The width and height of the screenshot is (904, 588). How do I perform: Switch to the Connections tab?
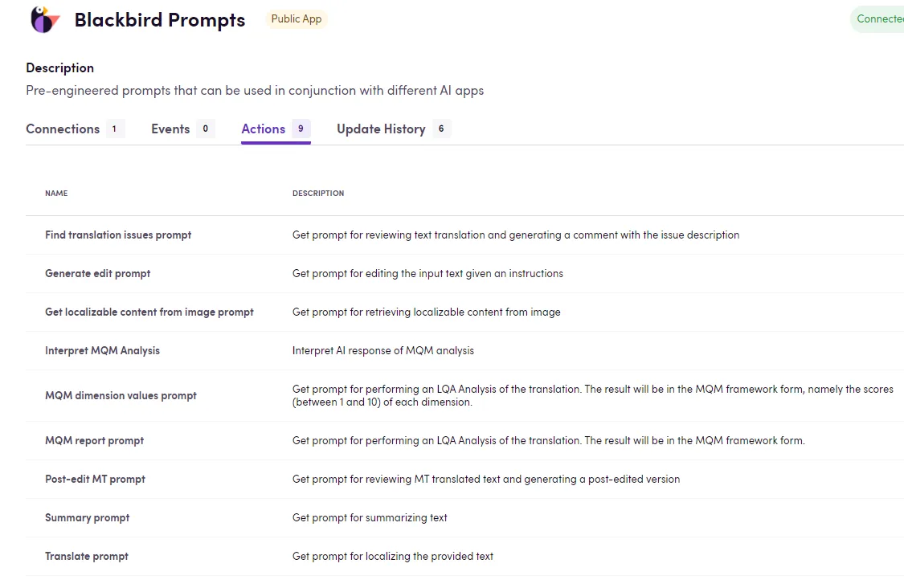tap(63, 129)
